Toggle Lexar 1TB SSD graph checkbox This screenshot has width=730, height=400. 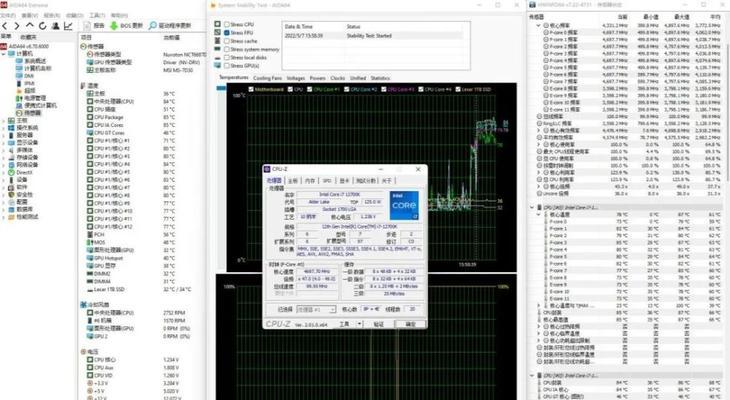coord(458,89)
